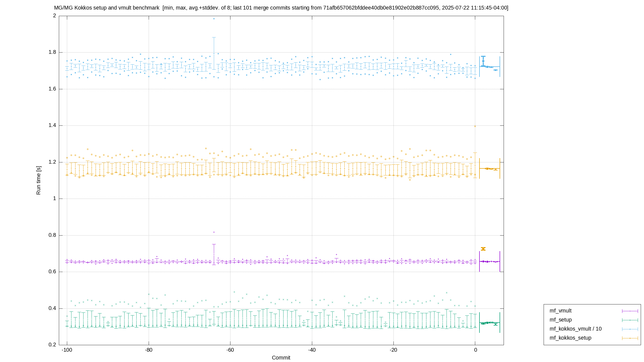Click the purple outlier point near 0.8 seconds
Viewport: 644px width, 362px height.
click(x=214, y=232)
